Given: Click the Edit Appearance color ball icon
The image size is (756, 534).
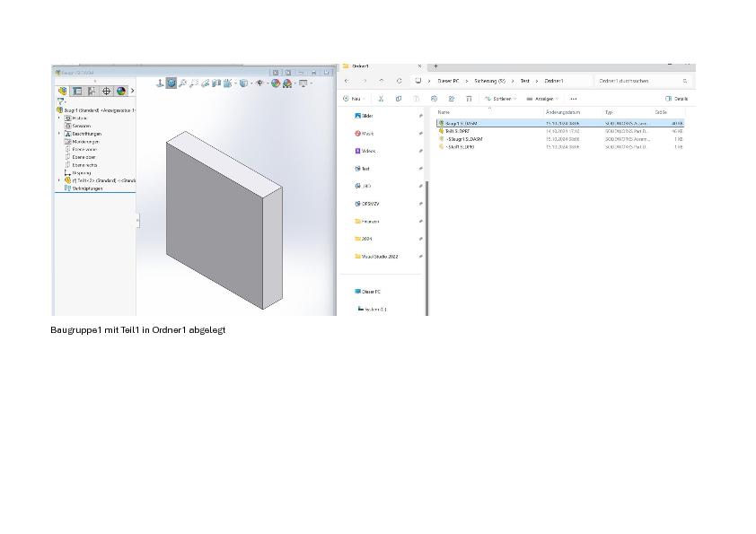Looking at the screenshot, I should point(276,83).
